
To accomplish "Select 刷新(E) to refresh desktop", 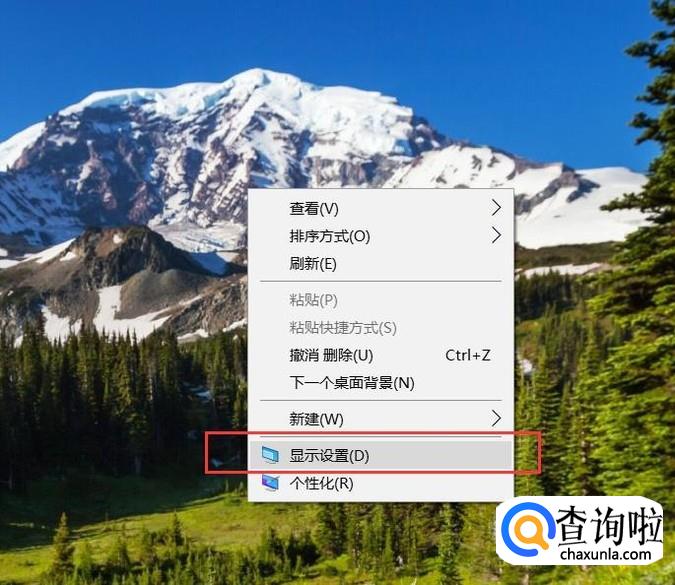I will (x=381, y=263).
